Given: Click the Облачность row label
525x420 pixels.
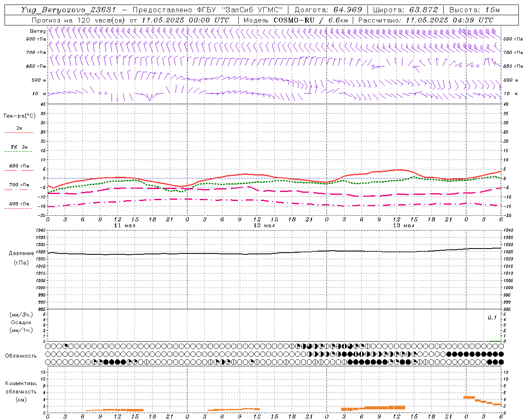Looking at the screenshot, I should (21, 356).
